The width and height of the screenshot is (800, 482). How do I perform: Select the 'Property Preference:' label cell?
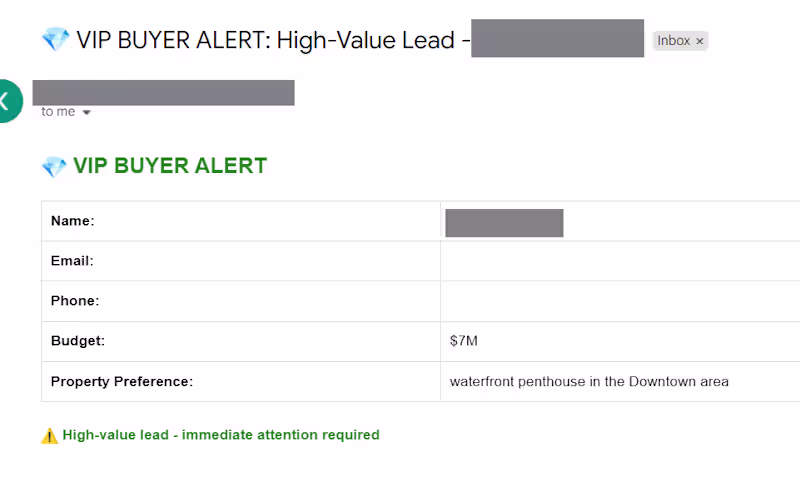pos(122,381)
